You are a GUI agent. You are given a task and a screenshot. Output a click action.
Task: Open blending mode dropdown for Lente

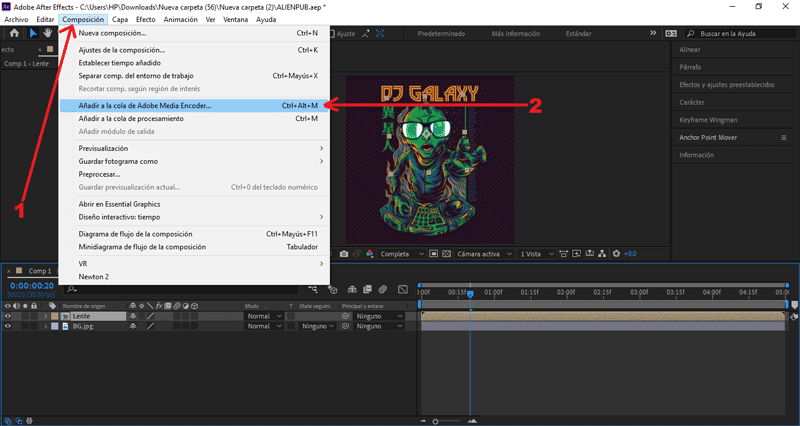(264, 316)
